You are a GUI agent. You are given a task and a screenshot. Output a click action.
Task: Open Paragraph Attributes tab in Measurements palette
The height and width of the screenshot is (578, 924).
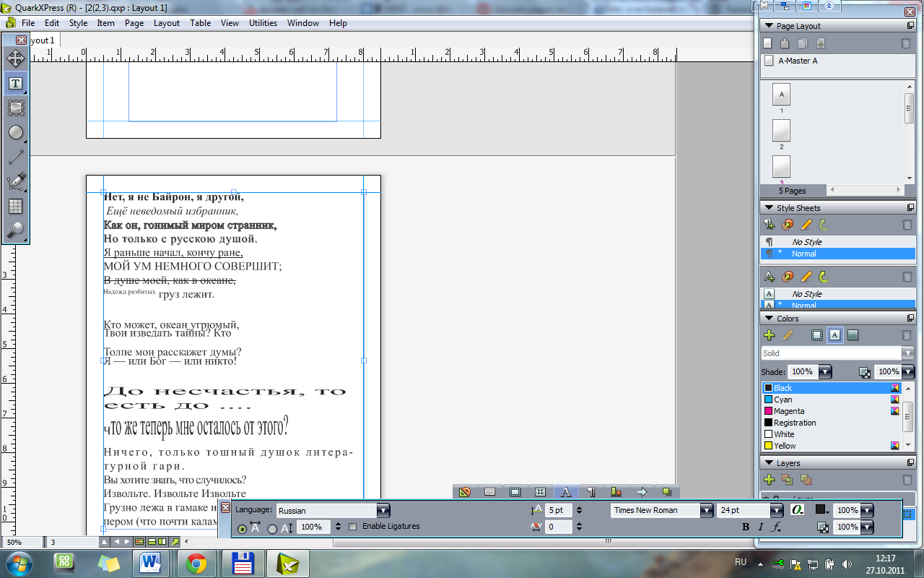pyautogui.click(x=591, y=492)
